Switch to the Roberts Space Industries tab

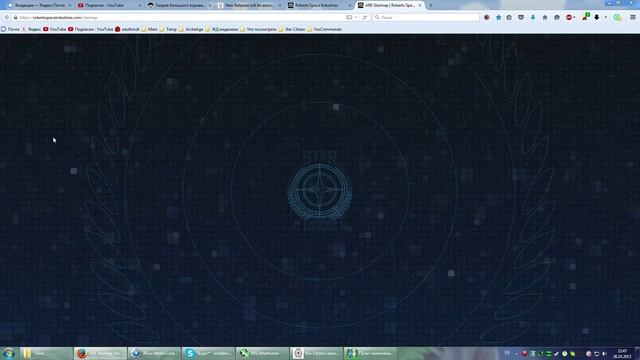click(x=319, y=5)
